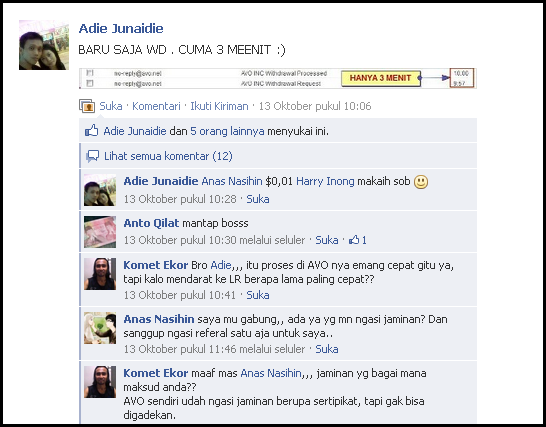Click the photo album icon beside Suka
546x427 pixels.
click(x=87, y=106)
